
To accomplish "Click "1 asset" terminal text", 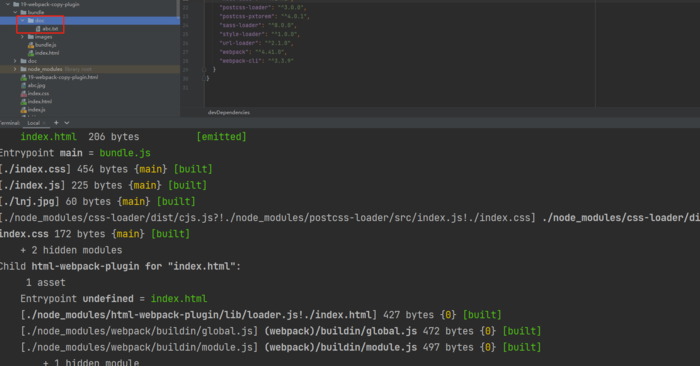I will coord(46,283).
